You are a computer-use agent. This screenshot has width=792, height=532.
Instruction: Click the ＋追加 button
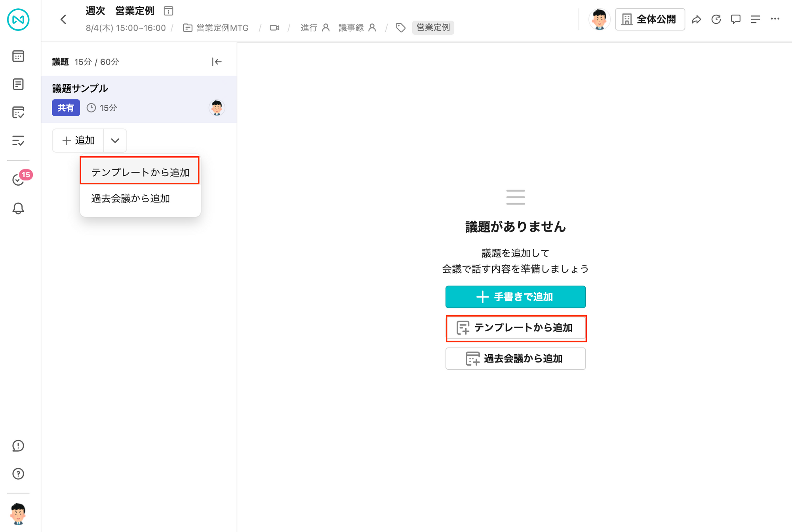pyautogui.click(x=78, y=141)
